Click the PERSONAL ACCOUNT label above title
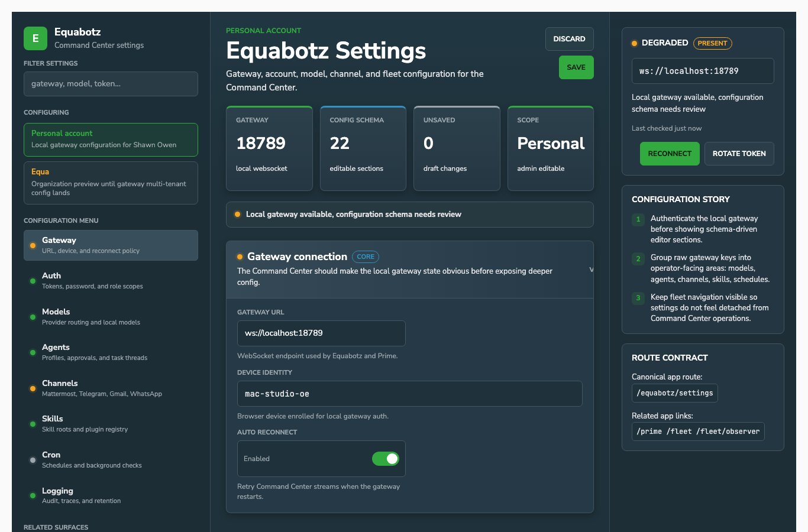808x532 pixels. tap(263, 31)
